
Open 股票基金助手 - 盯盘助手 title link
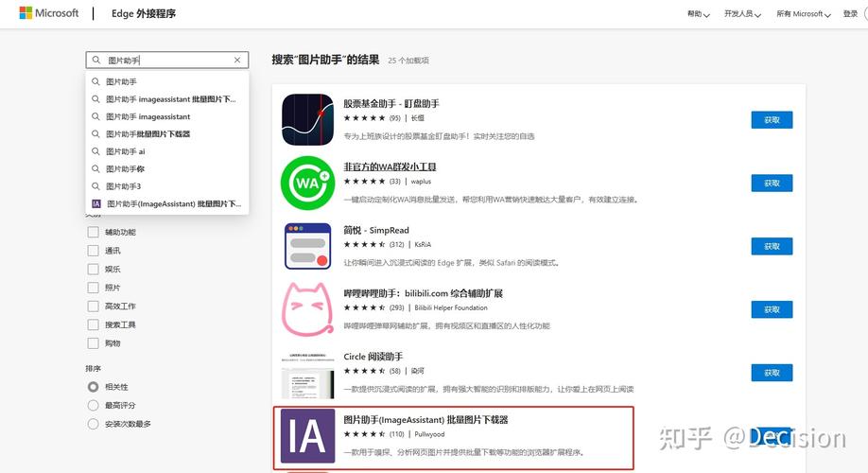pyautogui.click(x=391, y=103)
